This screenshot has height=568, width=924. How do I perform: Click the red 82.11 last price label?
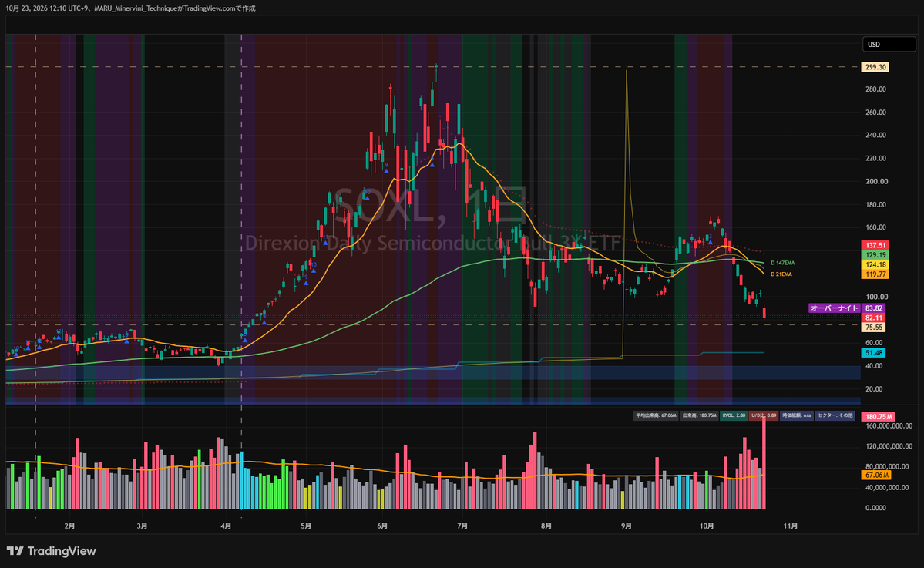coord(873,318)
